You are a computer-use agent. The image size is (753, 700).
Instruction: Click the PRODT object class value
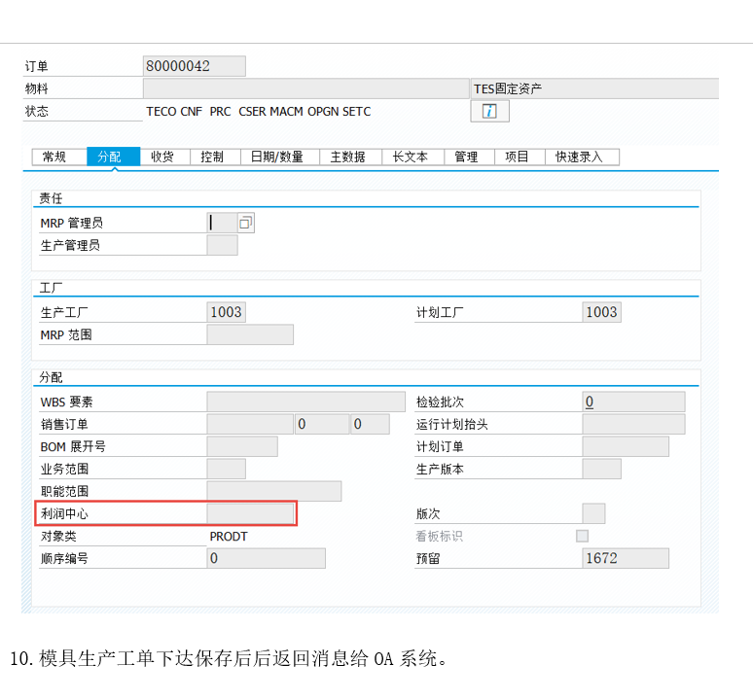[x=229, y=537]
